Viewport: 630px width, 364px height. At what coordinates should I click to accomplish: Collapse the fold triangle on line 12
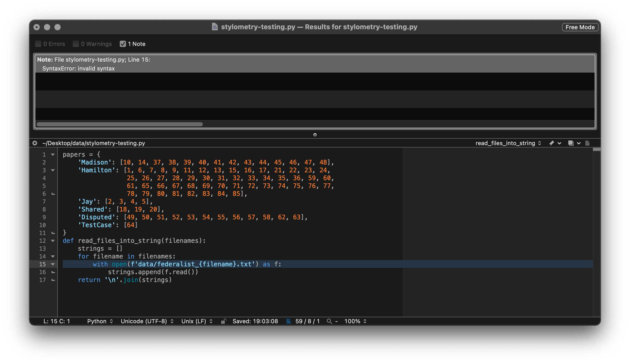point(53,241)
